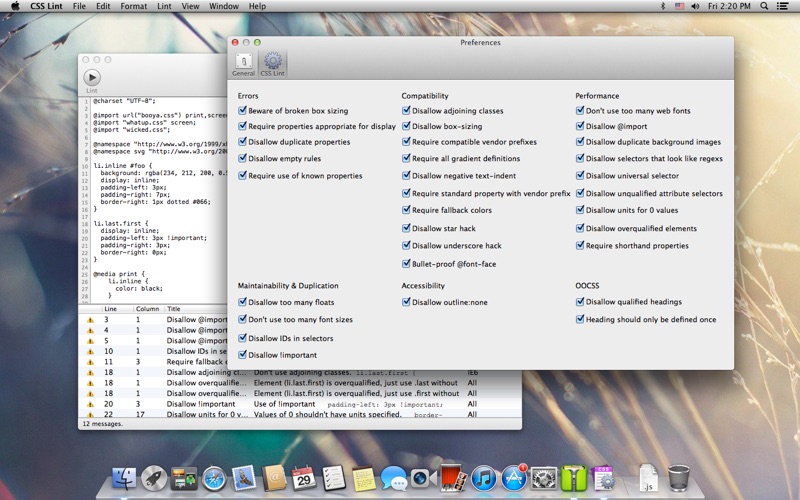Click the Lint play button in toolbar
This screenshot has height=500, width=800.
pos(92,77)
